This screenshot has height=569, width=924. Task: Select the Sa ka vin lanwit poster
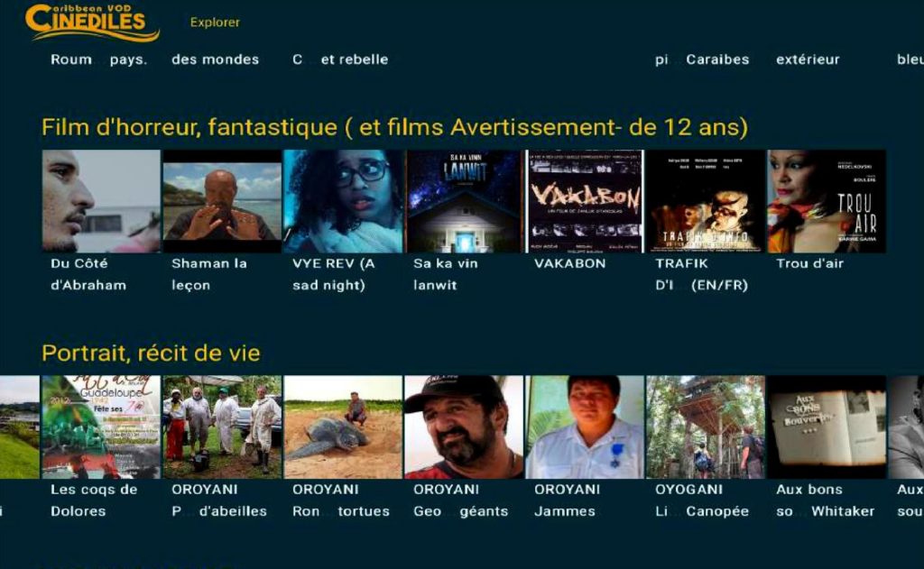(465, 201)
